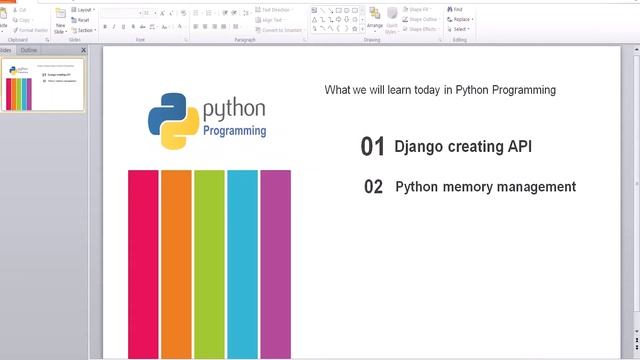Select the Down Arrow shape
The width and height of the screenshot is (640, 360).
[x=347, y=20]
